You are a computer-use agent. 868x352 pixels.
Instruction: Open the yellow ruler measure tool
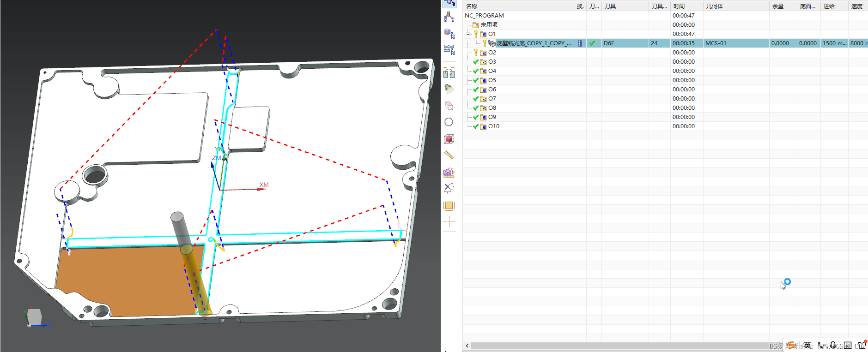coord(449,155)
